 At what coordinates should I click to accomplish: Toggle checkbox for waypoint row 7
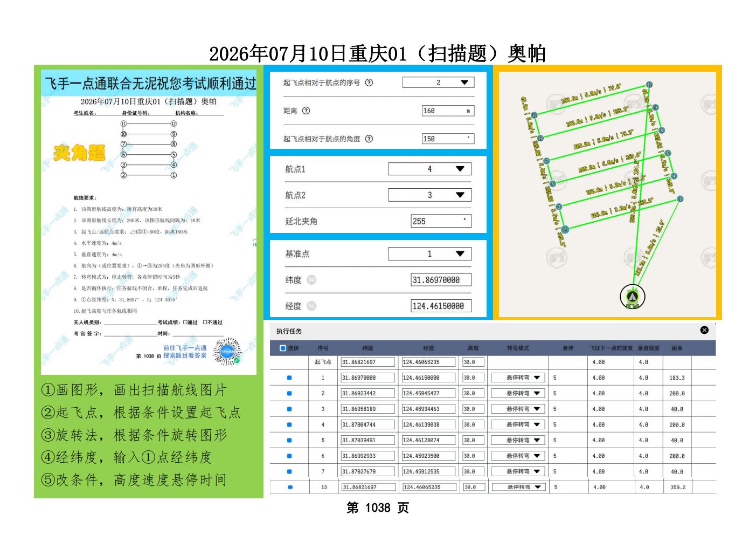point(289,472)
